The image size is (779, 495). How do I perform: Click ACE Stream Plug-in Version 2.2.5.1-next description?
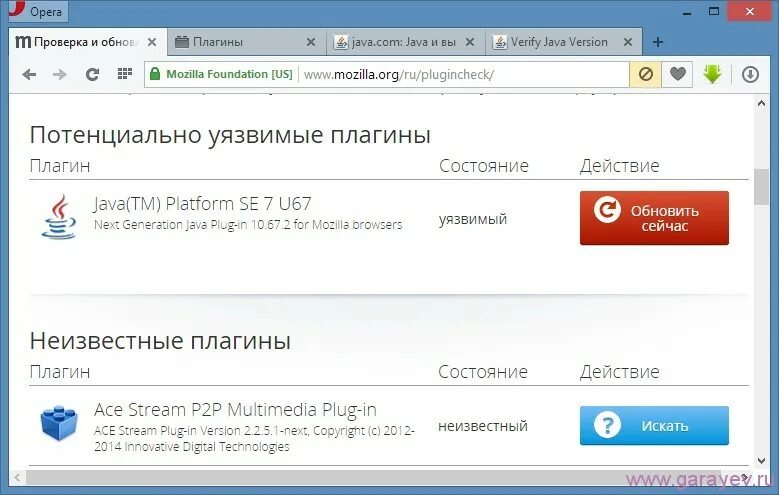254,439
